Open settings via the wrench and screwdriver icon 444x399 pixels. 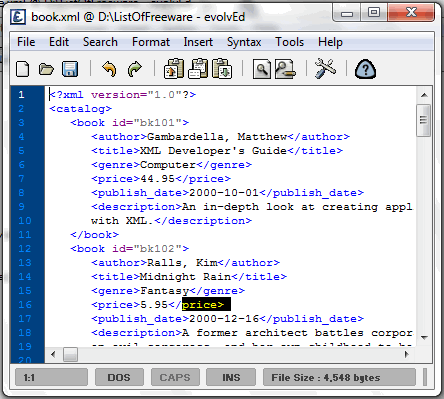325,69
